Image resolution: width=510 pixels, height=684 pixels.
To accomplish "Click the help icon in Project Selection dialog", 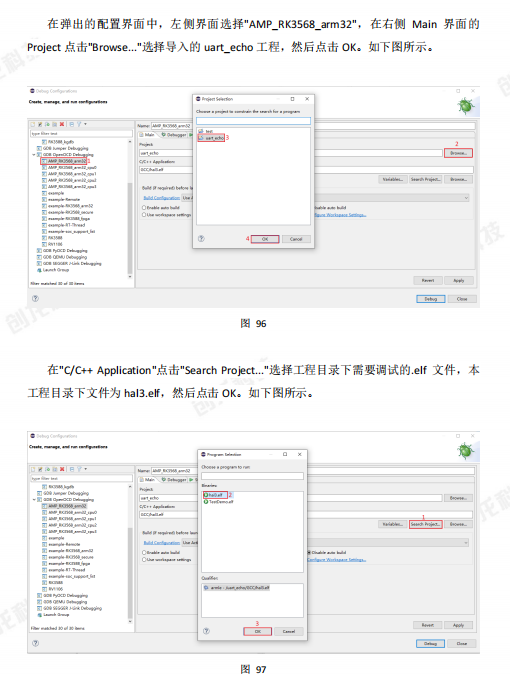I will coord(201,239).
